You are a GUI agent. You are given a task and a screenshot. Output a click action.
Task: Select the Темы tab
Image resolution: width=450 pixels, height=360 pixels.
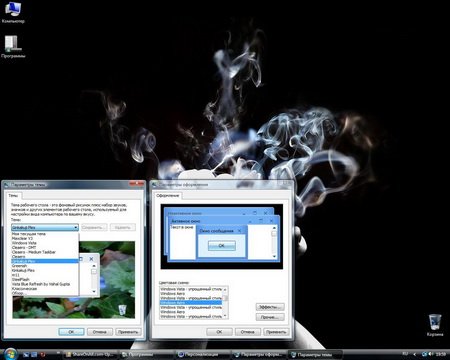coord(13,196)
